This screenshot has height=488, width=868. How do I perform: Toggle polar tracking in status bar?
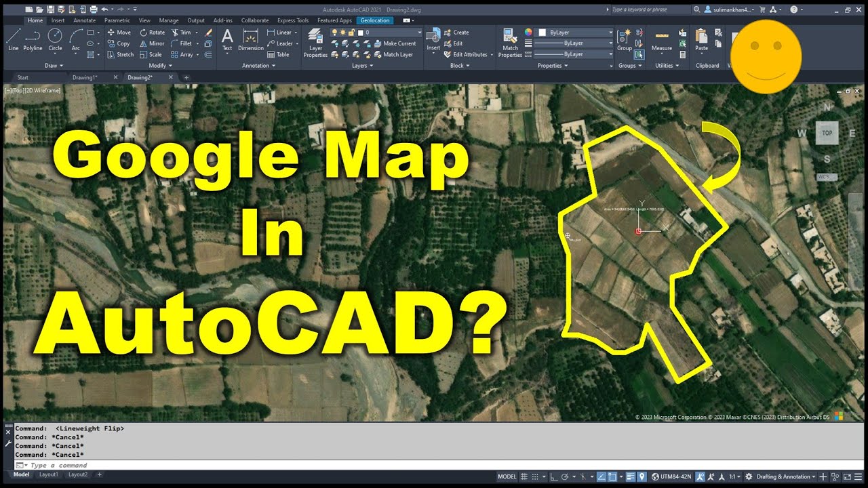(564, 476)
